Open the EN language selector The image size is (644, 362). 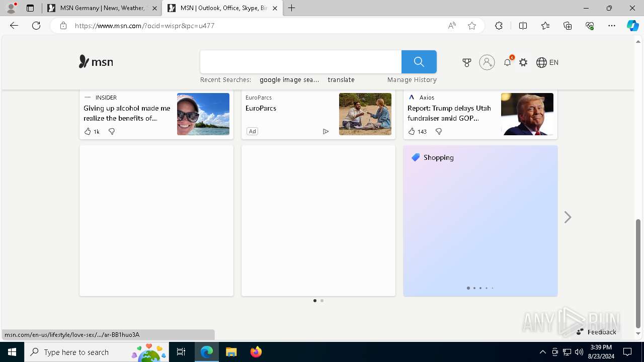[x=547, y=62]
